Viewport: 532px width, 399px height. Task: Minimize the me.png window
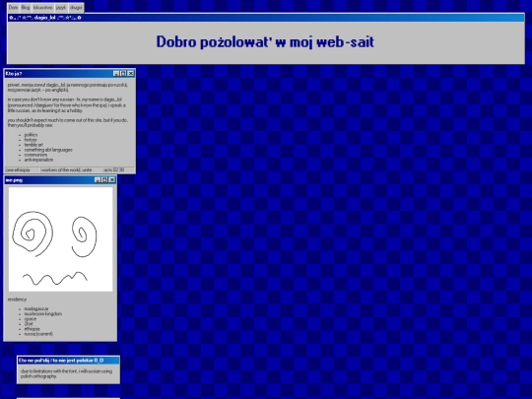click(x=98, y=180)
